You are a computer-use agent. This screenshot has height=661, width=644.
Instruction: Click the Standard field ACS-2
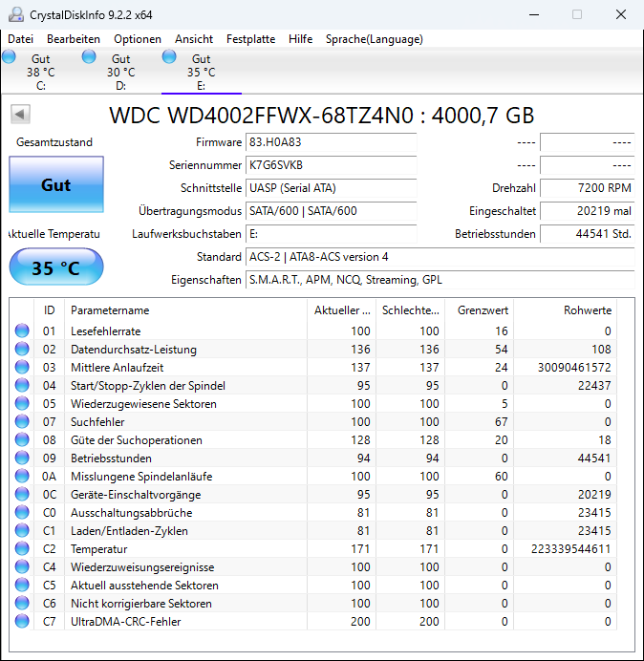tap(440, 257)
